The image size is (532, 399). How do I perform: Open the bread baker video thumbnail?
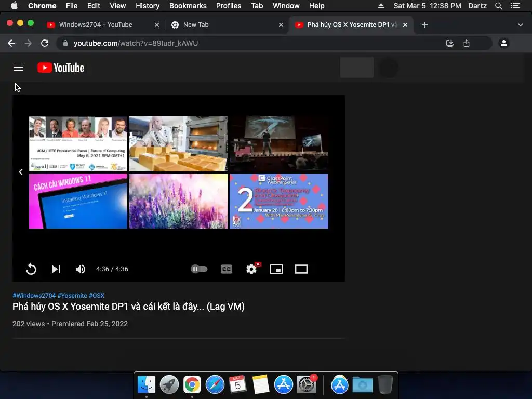pyautogui.click(x=179, y=144)
